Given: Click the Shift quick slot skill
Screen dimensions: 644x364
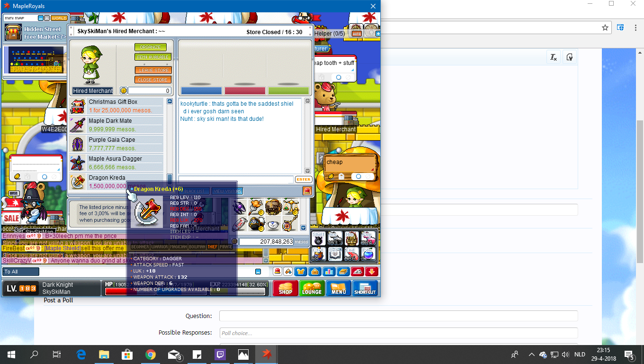Looking at the screenshot, I should (x=319, y=238).
